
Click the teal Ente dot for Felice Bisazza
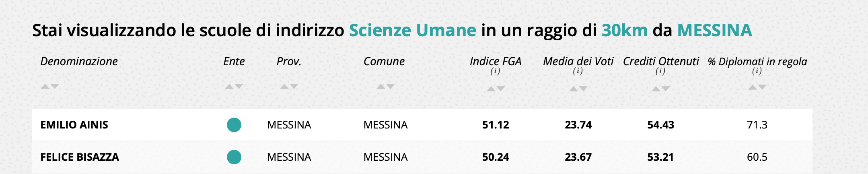pos(234,157)
